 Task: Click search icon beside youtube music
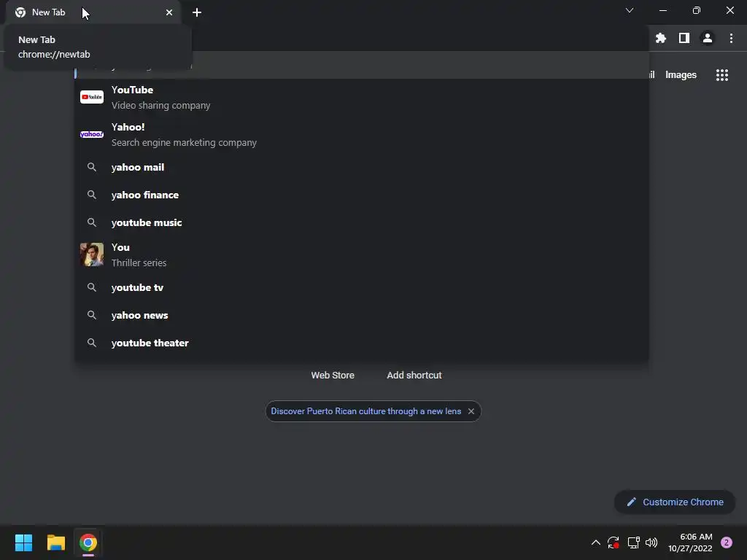tap(91, 222)
